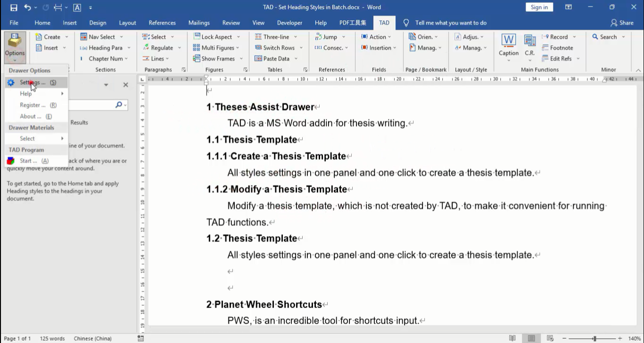Screen dimensions: 644x343
Task: Open the Results tab in navigation pane
Action: click(79, 122)
